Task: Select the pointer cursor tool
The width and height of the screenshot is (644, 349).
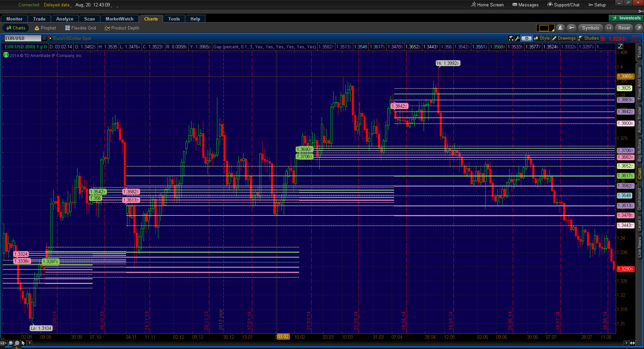Action: [x=23, y=343]
